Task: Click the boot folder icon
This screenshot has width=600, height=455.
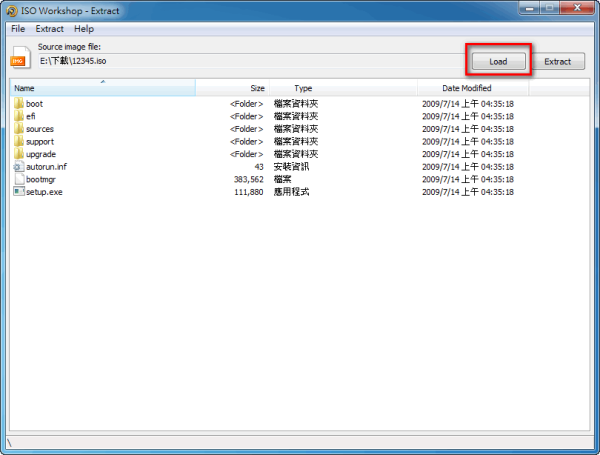Action: [19, 103]
